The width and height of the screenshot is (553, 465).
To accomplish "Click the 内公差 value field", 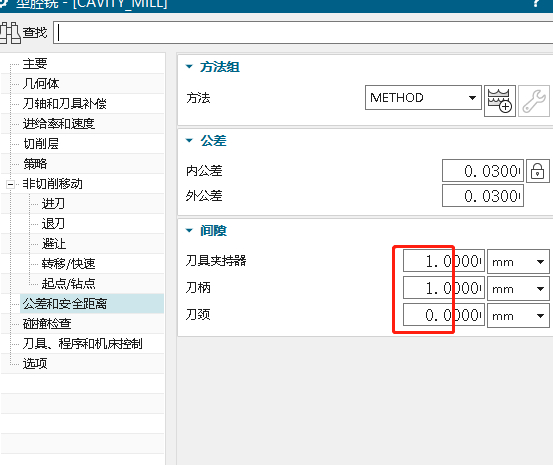I will (482, 171).
